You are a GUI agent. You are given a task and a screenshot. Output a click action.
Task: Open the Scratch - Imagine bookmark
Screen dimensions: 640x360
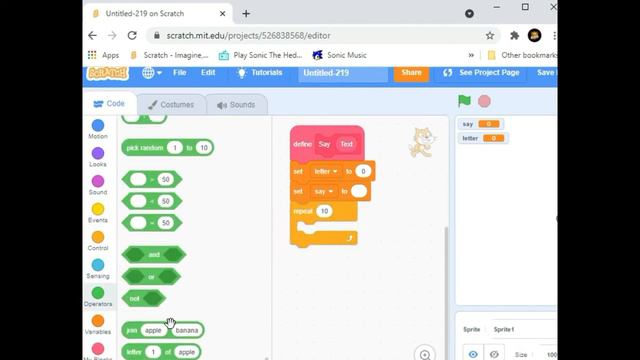tap(169, 55)
